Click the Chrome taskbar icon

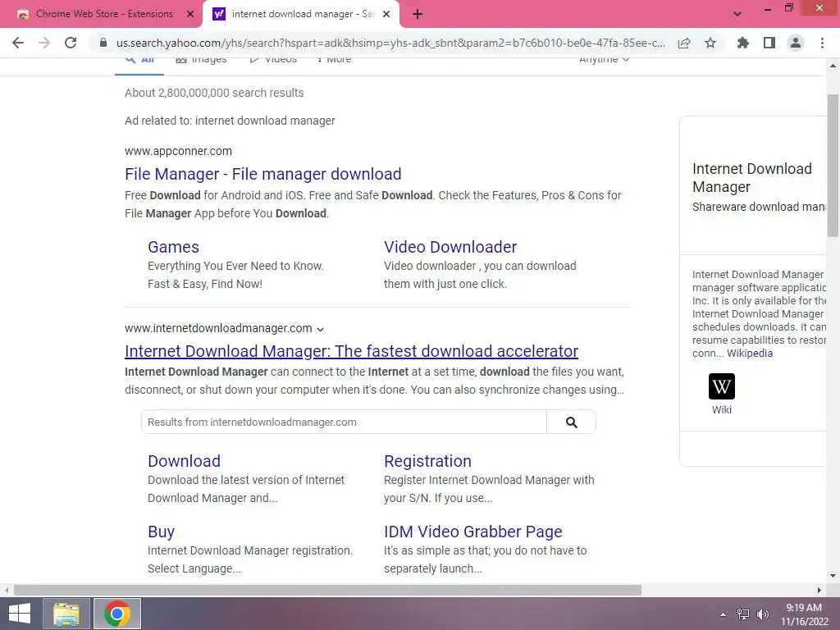tap(117, 614)
